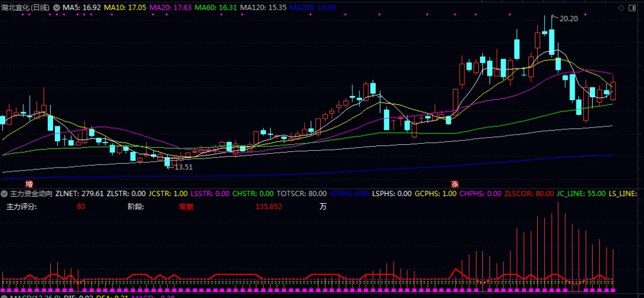Click the 135.652 capital value

click(268, 206)
